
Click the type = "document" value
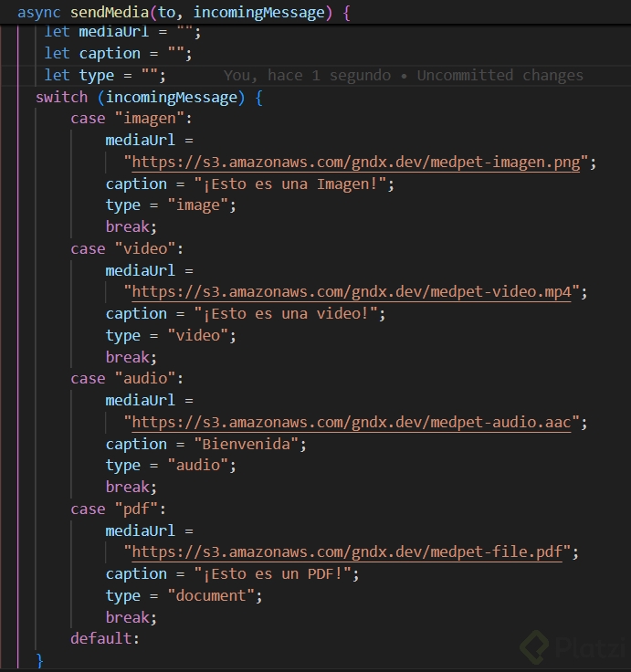pos(211,595)
